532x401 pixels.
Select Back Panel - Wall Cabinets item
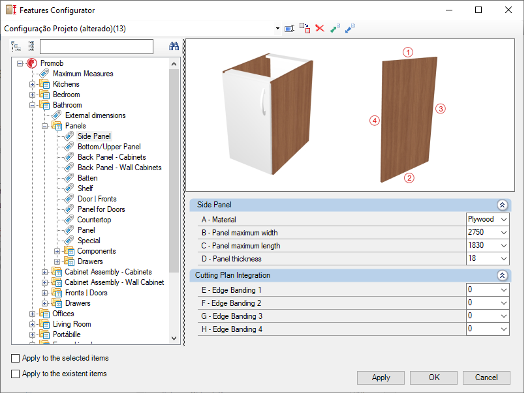point(119,168)
